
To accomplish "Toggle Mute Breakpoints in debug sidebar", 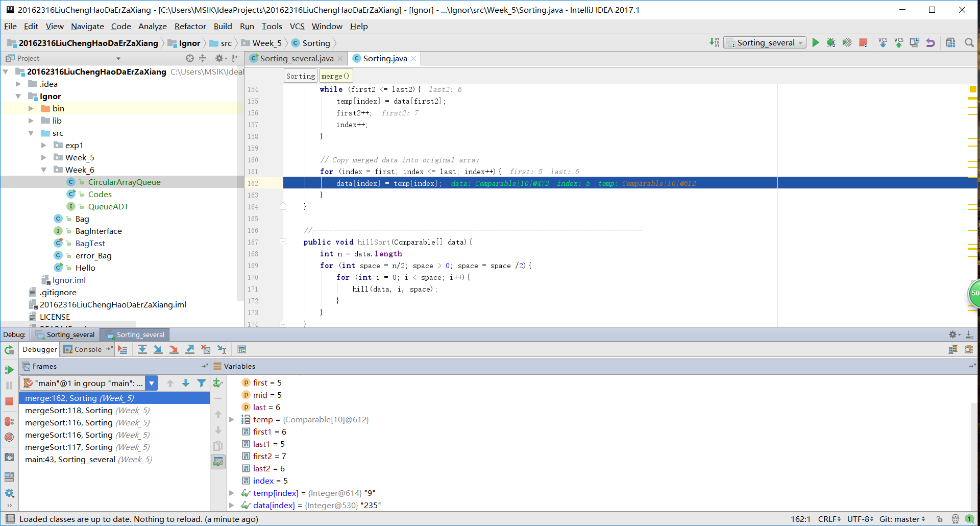I will point(9,437).
